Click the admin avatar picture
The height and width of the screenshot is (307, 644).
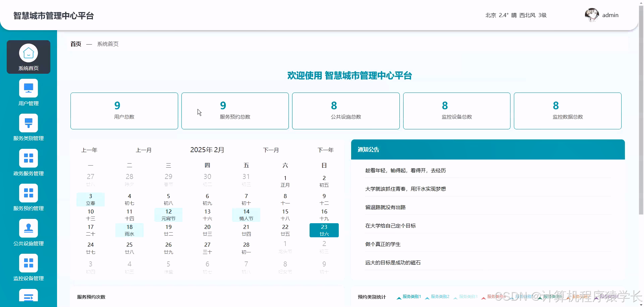(591, 15)
